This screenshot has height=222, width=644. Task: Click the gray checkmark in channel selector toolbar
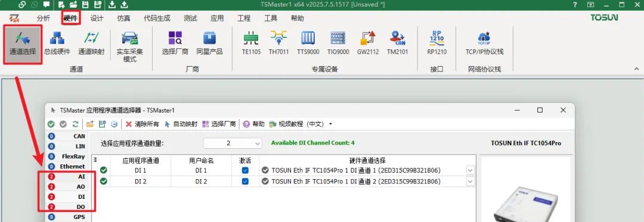click(63, 124)
